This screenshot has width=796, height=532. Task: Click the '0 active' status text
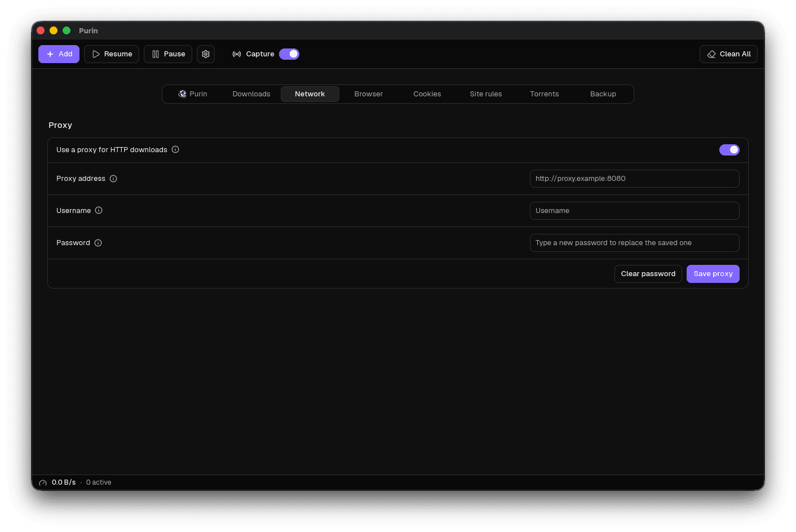[x=99, y=482]
